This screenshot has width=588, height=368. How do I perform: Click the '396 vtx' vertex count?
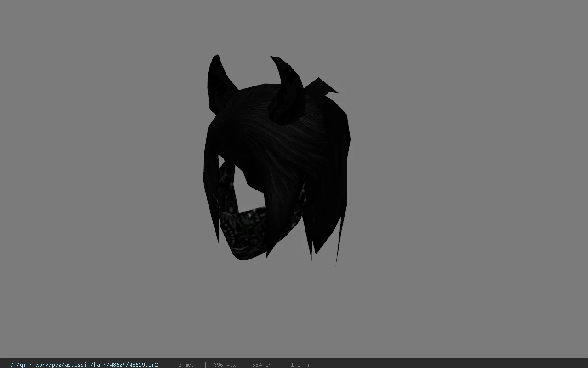coord(225,364)
